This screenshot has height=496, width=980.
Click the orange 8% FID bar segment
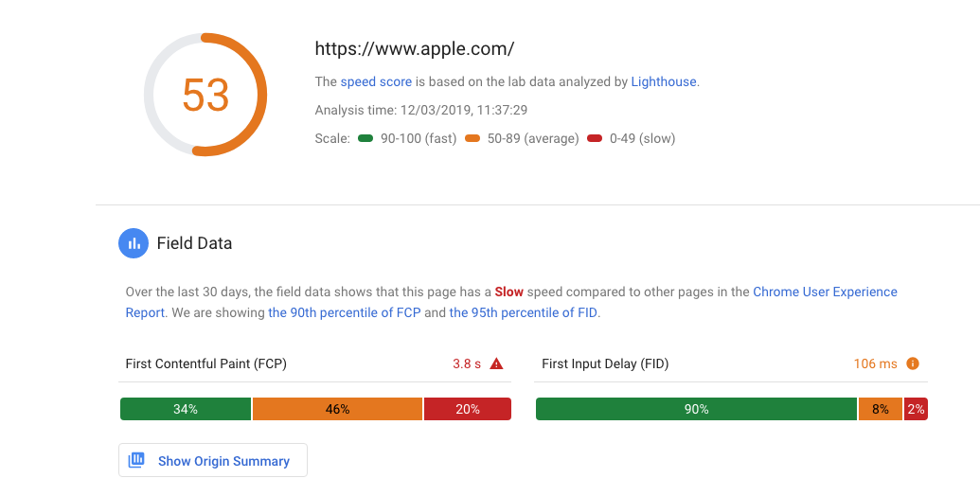(x=881, y=409)
